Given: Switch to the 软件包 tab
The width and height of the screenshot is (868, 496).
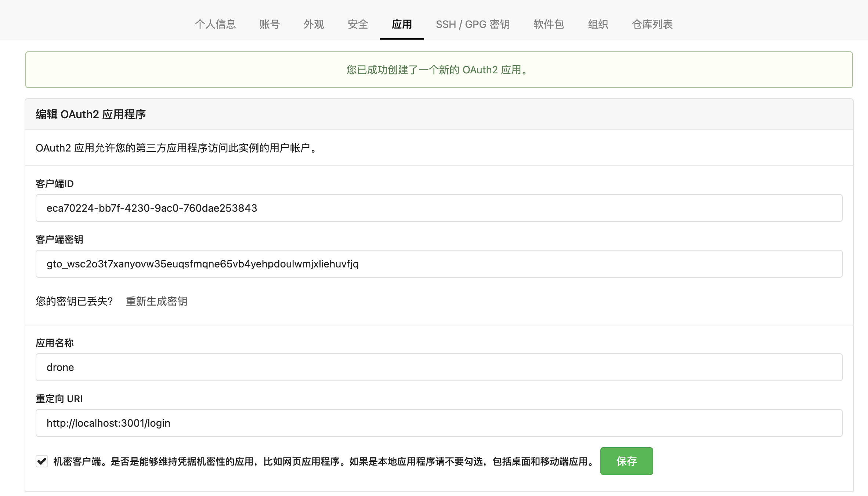Looking at the screenshot, I should [549, 24].
